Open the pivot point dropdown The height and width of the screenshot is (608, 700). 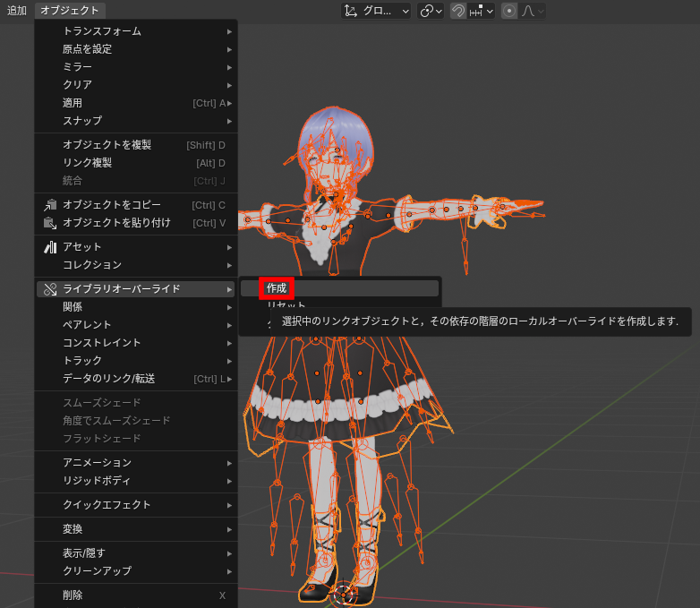[431, 11]
